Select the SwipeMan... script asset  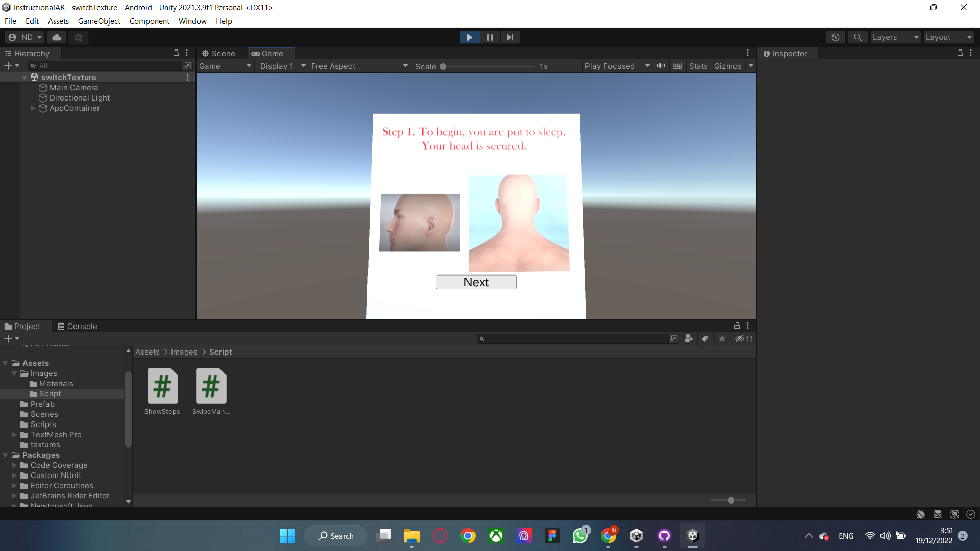(211, 392)
